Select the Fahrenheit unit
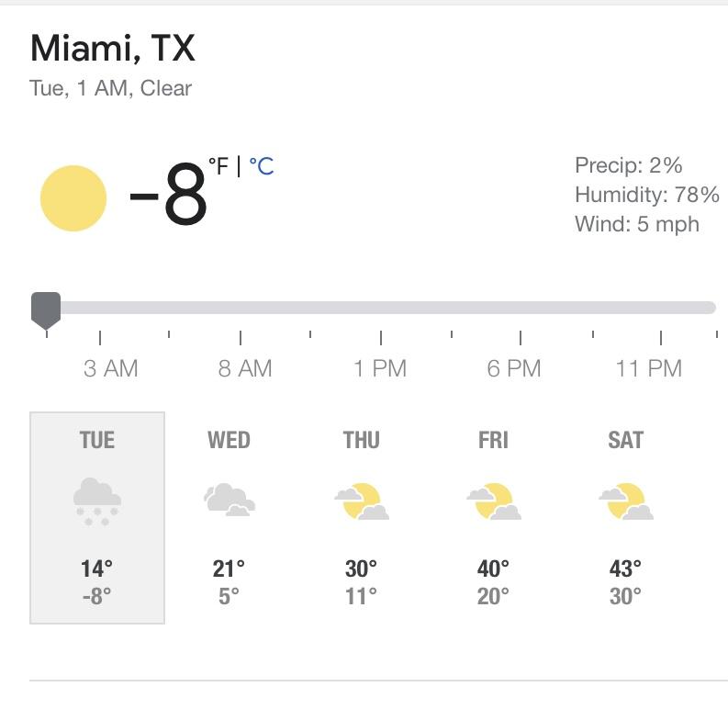The image size is (728, 709). click(x=218, y=166)
